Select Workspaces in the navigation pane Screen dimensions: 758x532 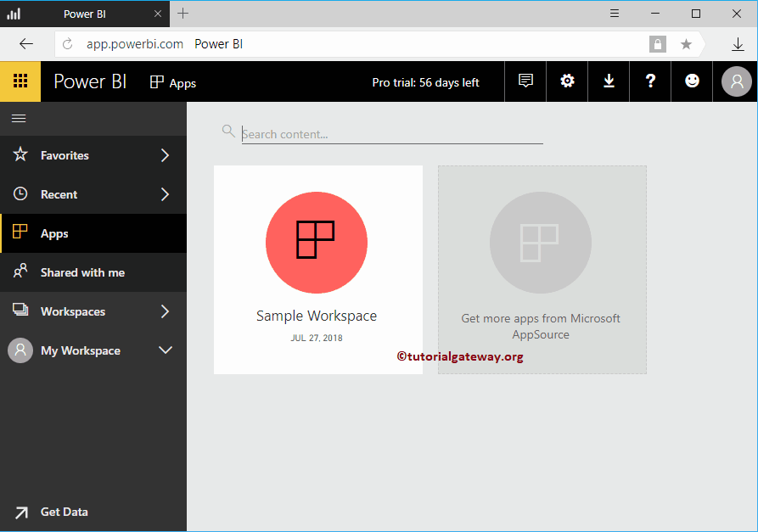pos(93,311)
